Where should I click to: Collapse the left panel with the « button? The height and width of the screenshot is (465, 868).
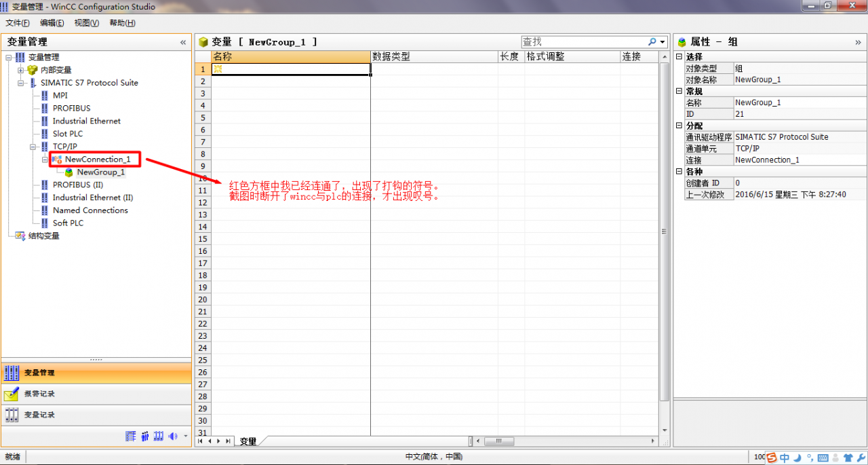[x=182, y=41]
